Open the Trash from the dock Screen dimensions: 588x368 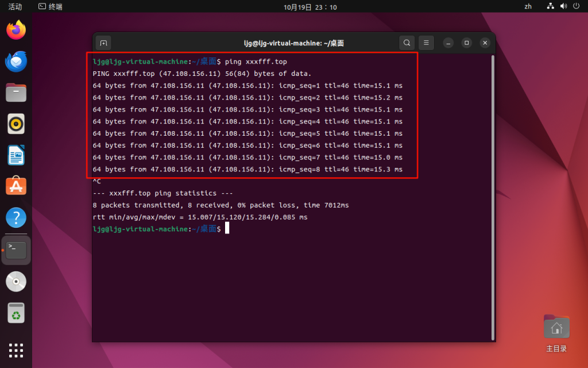(x=16, y=313)
